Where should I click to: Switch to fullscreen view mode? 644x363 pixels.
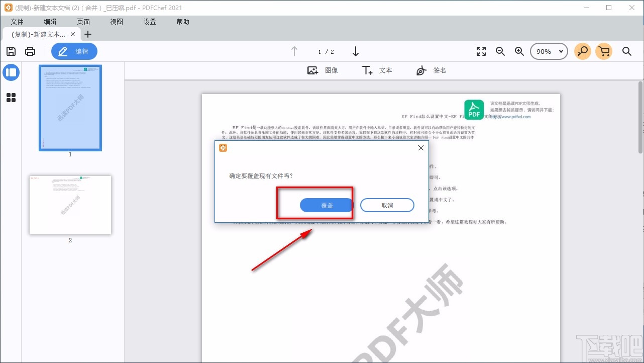point(481,51)
